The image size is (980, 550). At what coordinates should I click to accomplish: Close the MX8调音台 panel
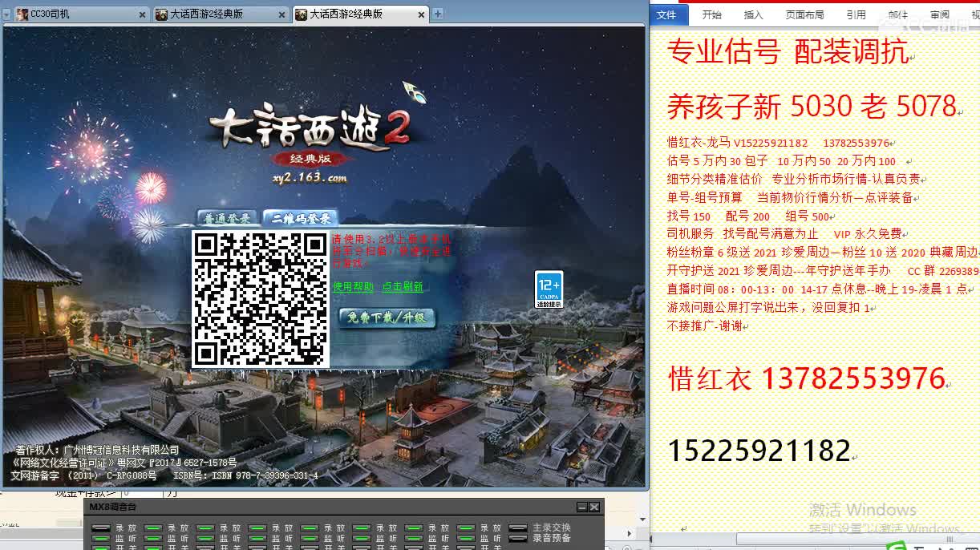pyautogui.click(x=594, y=508)
